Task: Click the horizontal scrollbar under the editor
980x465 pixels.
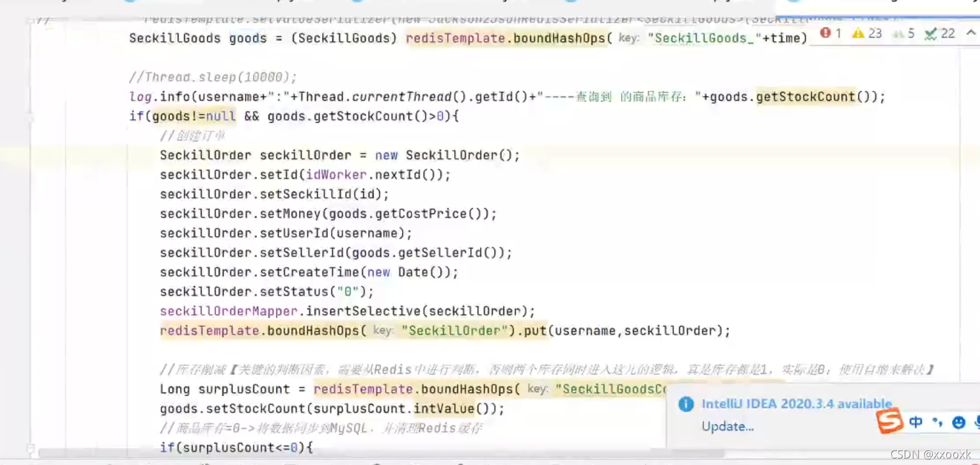Action: coord(381,454)
